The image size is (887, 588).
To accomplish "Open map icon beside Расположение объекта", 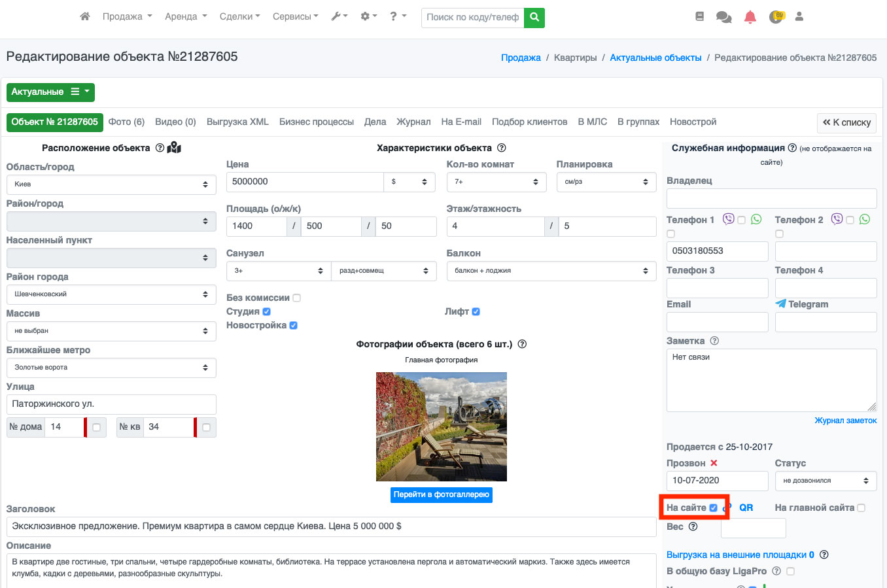I will tap(174, 148).
